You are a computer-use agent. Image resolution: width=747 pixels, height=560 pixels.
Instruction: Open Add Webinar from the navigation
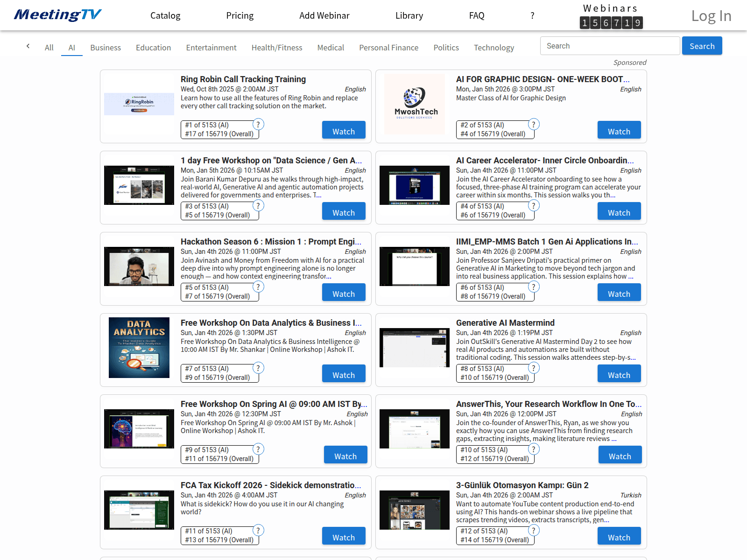coord(324,15)
